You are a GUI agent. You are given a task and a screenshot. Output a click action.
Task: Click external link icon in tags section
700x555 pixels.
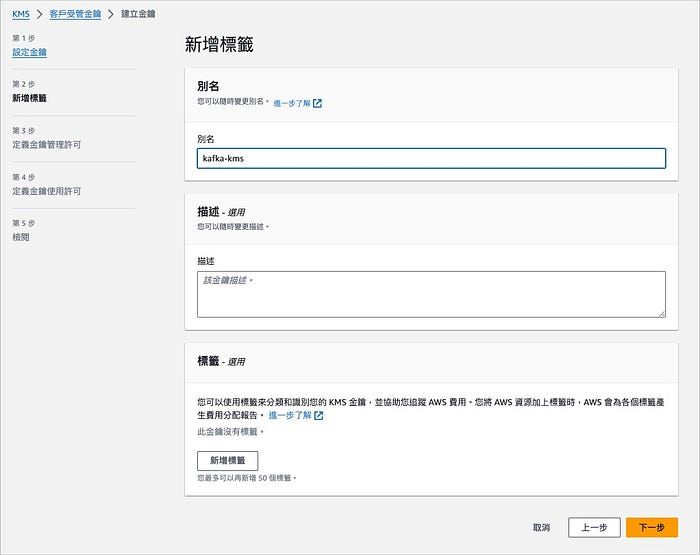tap(318, 416)
